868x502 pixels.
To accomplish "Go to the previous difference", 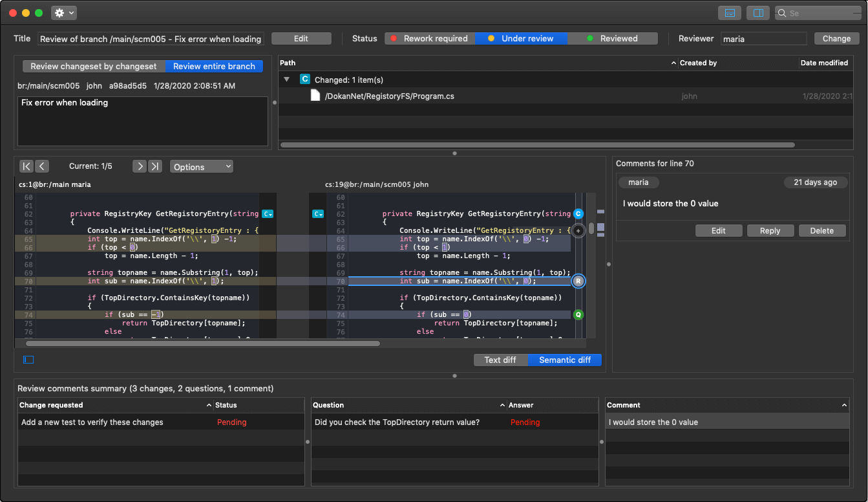I will (x=42, y=166).
